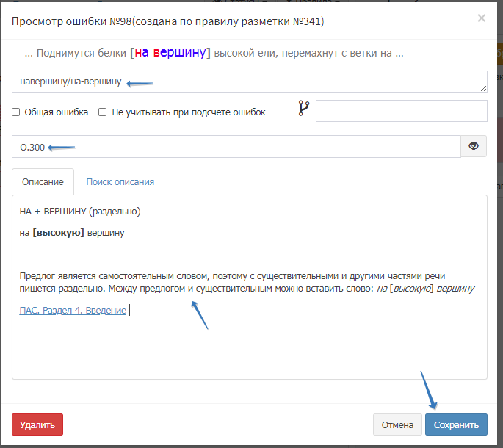503x448 pixels.
Task: Close the error view dialog with X
Action: click(482, 18)
